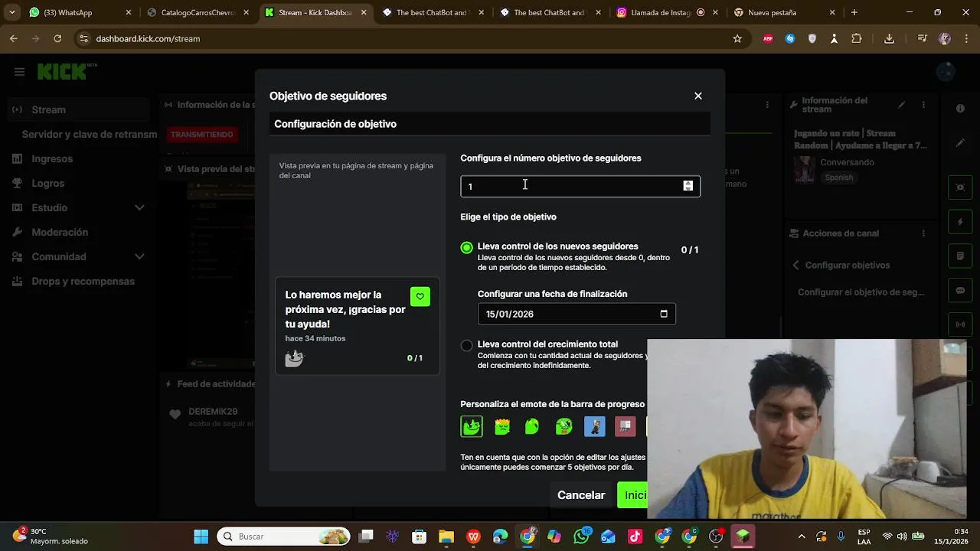Open 'Acciones de canal' panel three-dot menu

pos(925,233)
